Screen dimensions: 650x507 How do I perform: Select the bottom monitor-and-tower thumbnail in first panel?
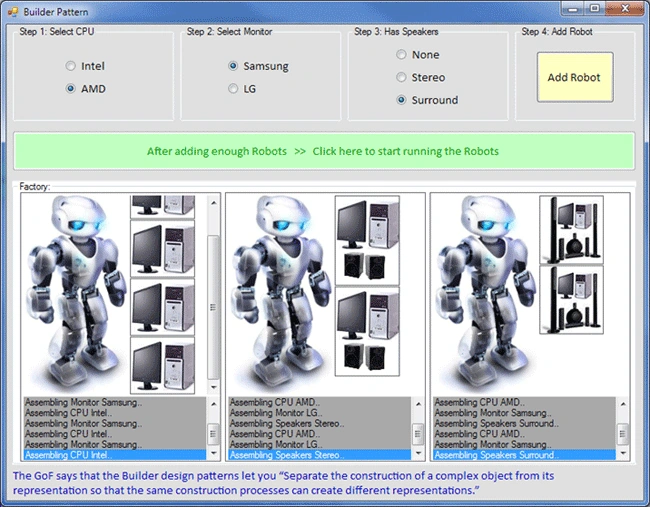[162, 366]
